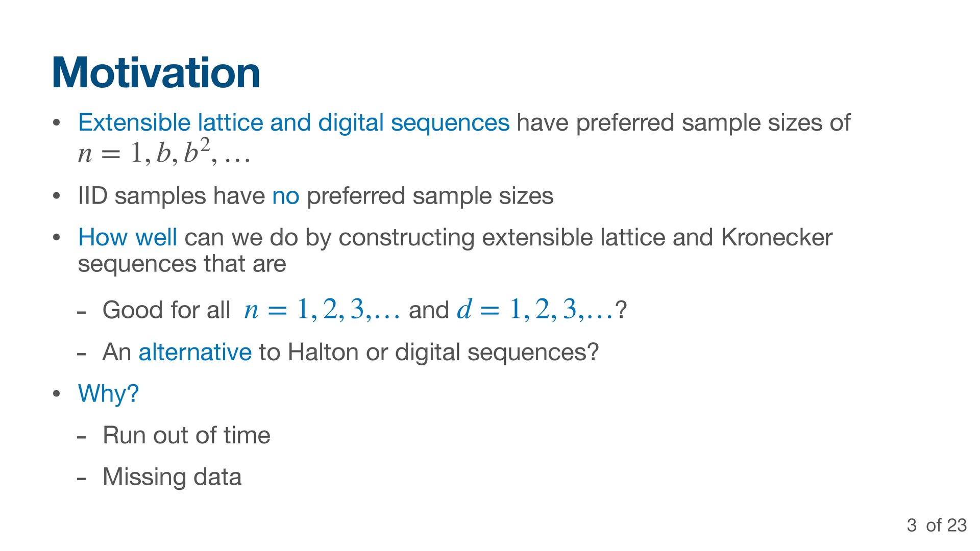Click the blue text 'Extensible lattice and digital sequences'
This screenshot has width=980, height=551.
pyautogui.click(x=293, y=123)
